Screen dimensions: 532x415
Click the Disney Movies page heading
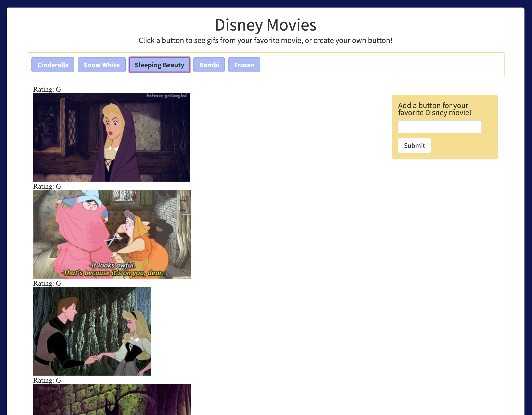[x=265, y=25]
